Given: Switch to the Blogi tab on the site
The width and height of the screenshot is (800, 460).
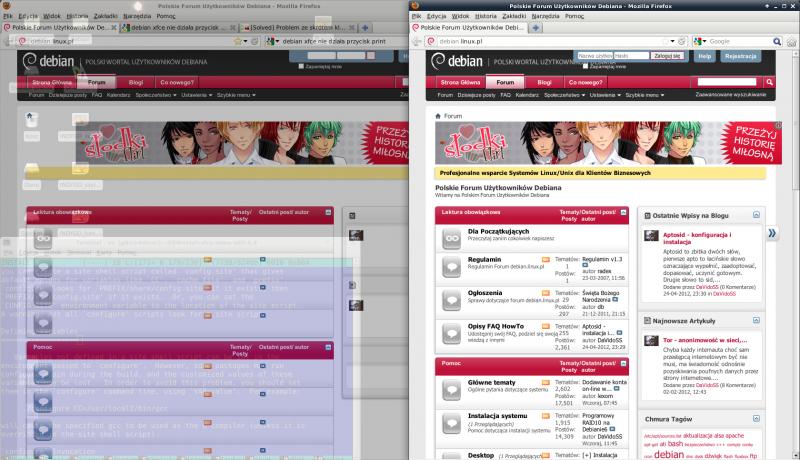Looking at the screenshot, I should click(x=544, y=81).
